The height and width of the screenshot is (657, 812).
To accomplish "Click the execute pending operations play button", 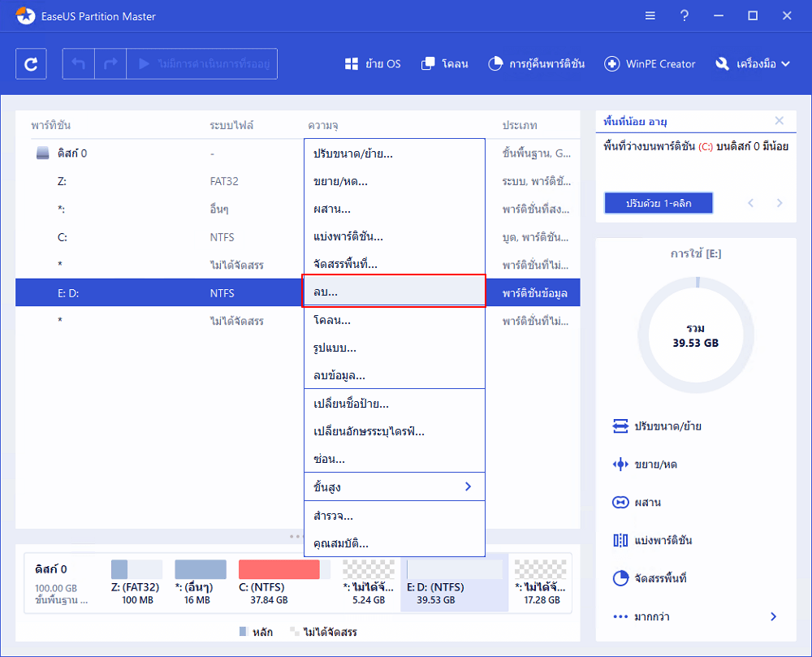I will (202, 63).
